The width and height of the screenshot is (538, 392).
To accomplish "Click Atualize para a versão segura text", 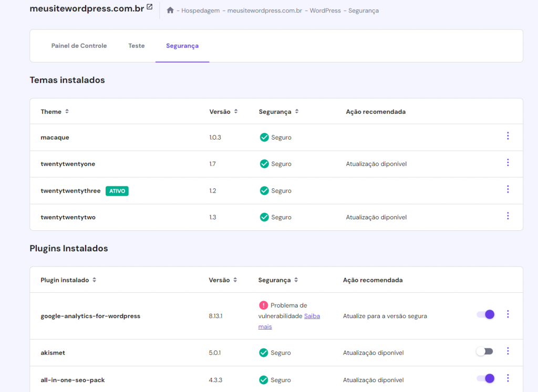I will click(x=385, y=316).
